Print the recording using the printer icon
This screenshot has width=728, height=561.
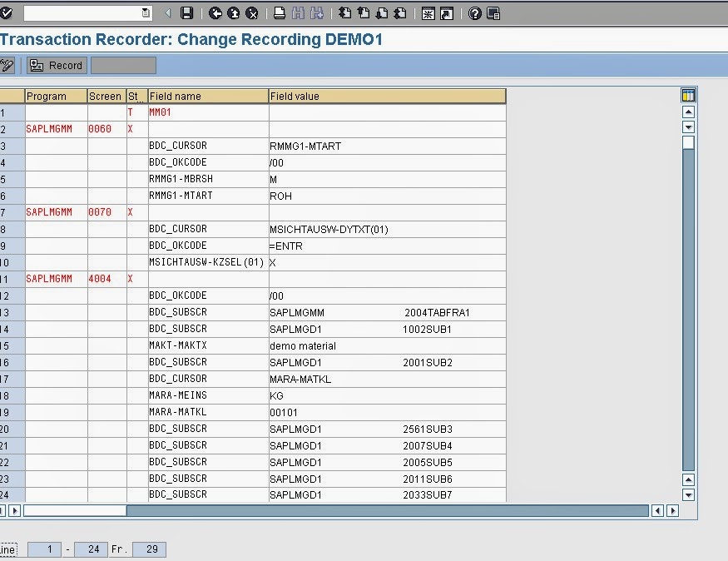coord(280,12)
